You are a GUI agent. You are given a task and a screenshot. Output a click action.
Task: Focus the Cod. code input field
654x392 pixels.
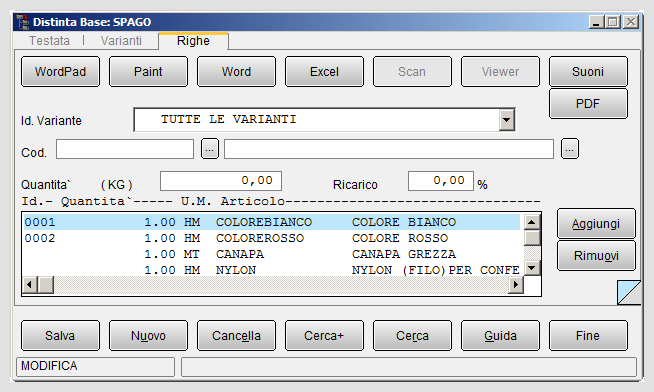pos(125,149)
